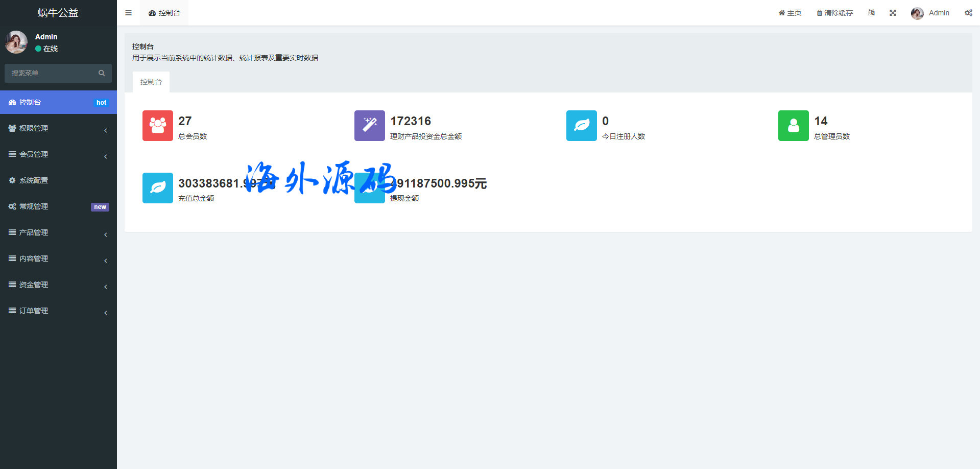Click the green total administrators icon
Screen dimensions: 980x469
793,126
